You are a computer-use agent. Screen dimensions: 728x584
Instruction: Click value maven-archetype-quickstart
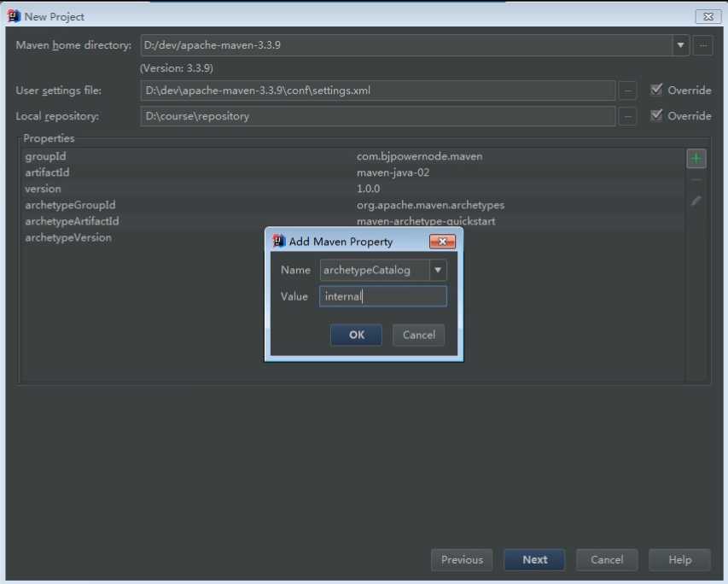point(426,221)
